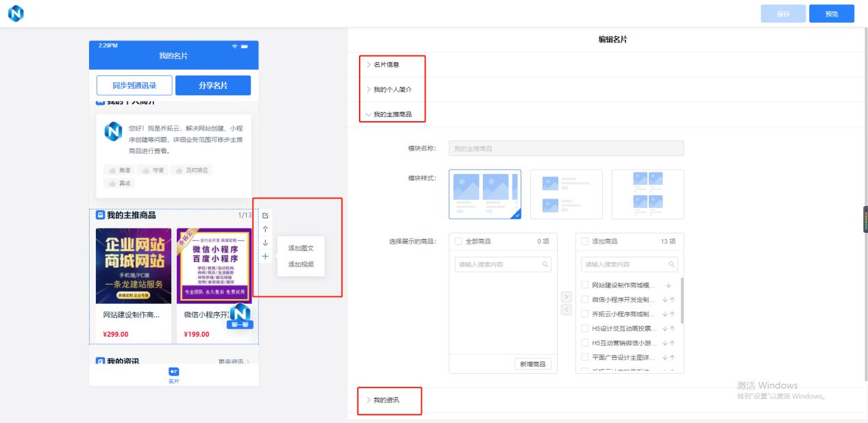868x423 pixels.
Task: Click the 模块名称 input field
Action: tap(566, 149)
